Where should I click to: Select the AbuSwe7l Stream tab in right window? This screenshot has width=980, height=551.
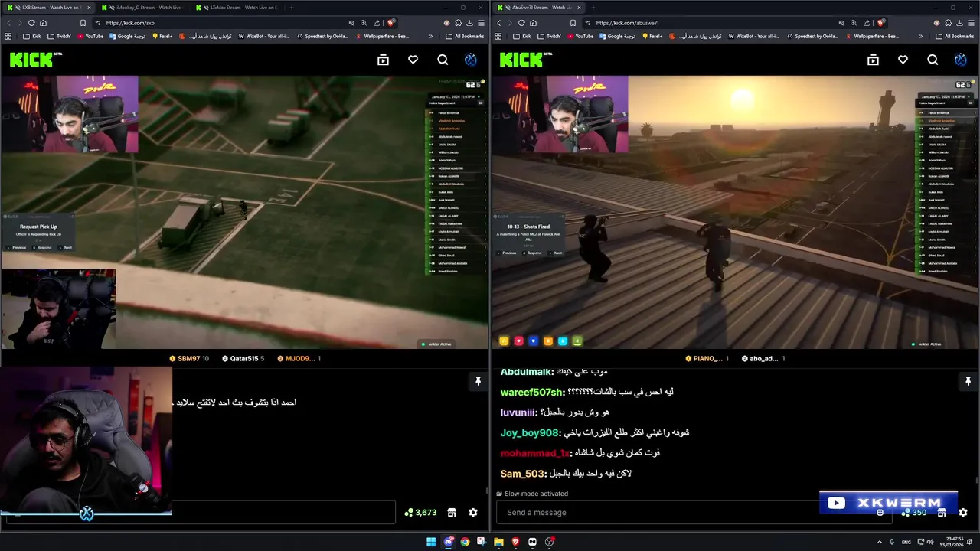pos(538,8)
